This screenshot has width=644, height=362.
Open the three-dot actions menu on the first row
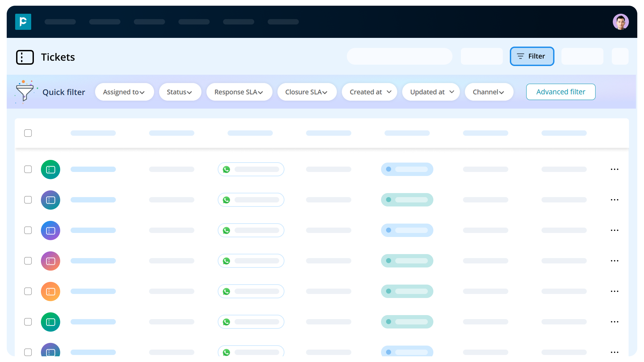[x=614, y=169]
